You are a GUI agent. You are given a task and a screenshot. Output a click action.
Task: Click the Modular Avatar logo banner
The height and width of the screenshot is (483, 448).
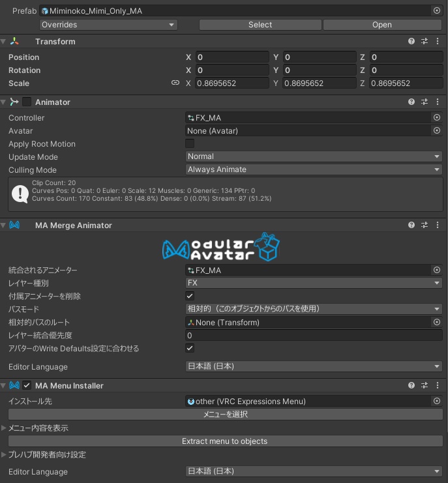(221, 247)
